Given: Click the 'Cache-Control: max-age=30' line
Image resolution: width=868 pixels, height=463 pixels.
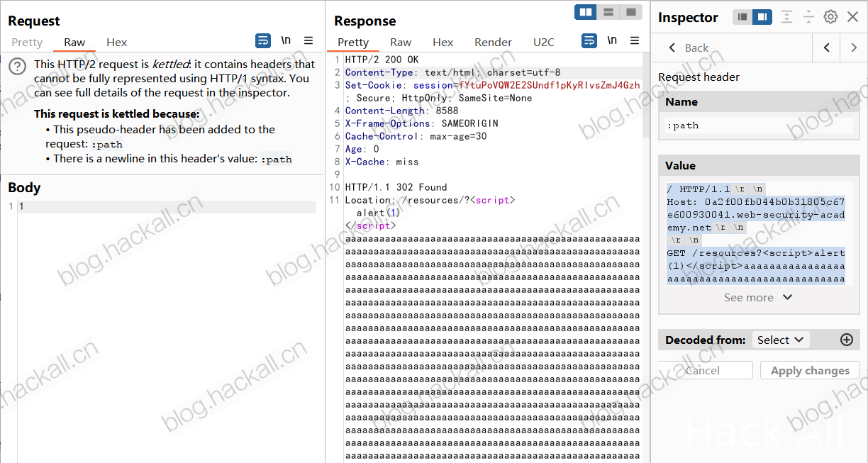Looking at the screenshot, I should pyautogui.click(x=416, y=136).
